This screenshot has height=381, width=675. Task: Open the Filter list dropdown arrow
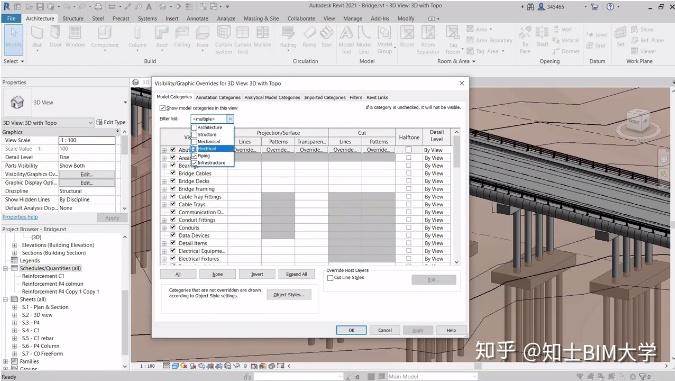(x=230, y=119)
